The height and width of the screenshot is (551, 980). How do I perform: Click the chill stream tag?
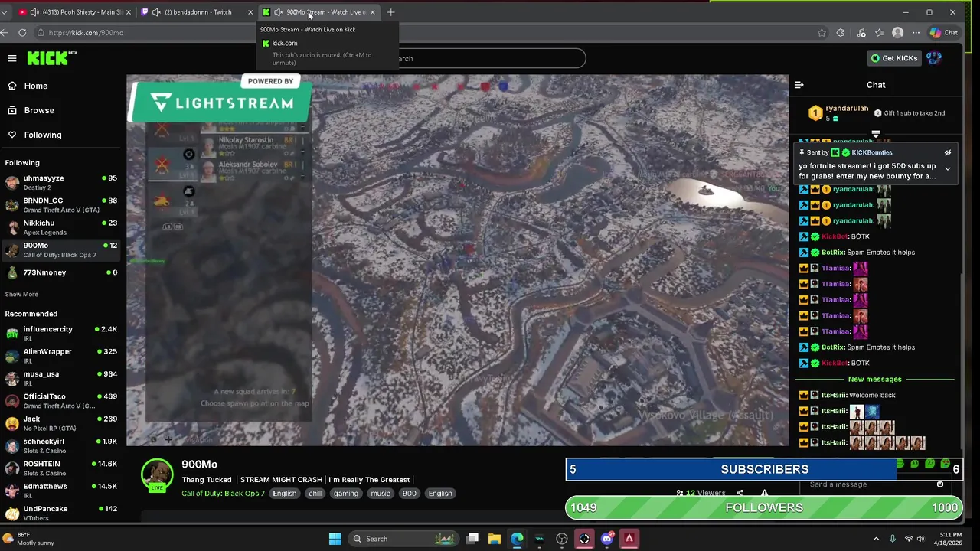coord(315,494)
